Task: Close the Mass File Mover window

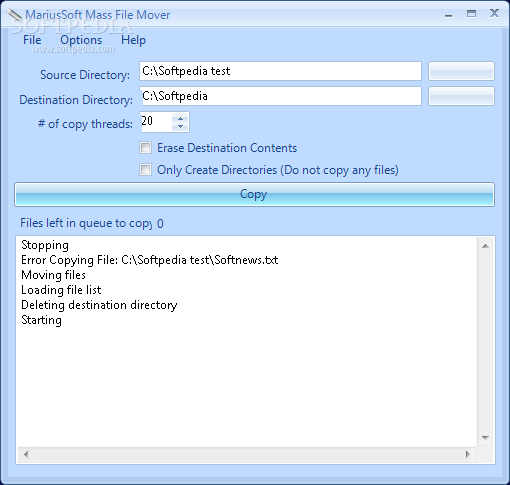Action: [x=494, y=13]
